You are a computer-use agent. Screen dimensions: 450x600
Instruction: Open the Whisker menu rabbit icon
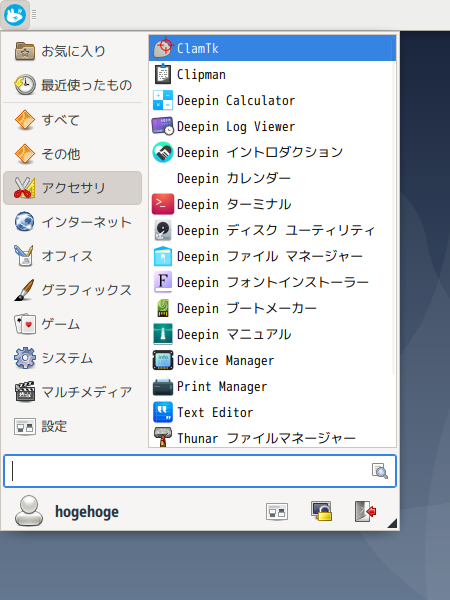(x=15, y=15)
